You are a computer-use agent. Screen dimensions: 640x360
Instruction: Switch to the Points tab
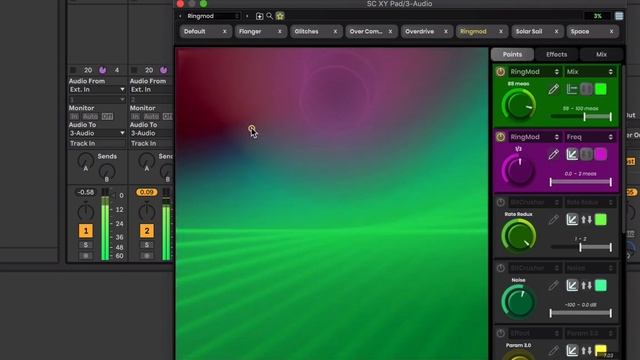coord(512,54)
